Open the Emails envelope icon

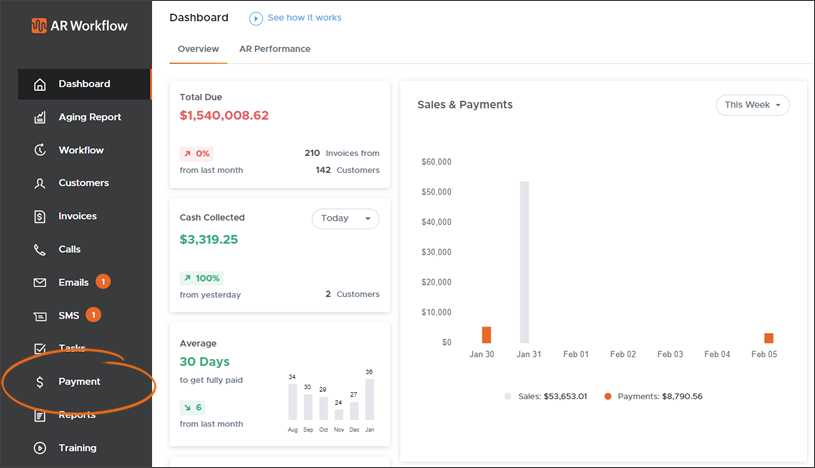pos(40,282)
